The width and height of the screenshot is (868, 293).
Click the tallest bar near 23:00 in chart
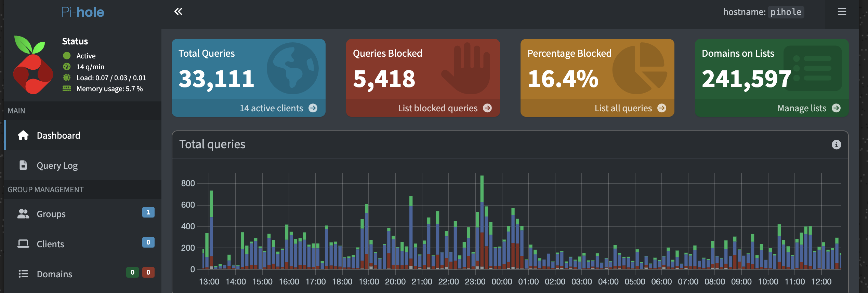(x=482, y=222)
